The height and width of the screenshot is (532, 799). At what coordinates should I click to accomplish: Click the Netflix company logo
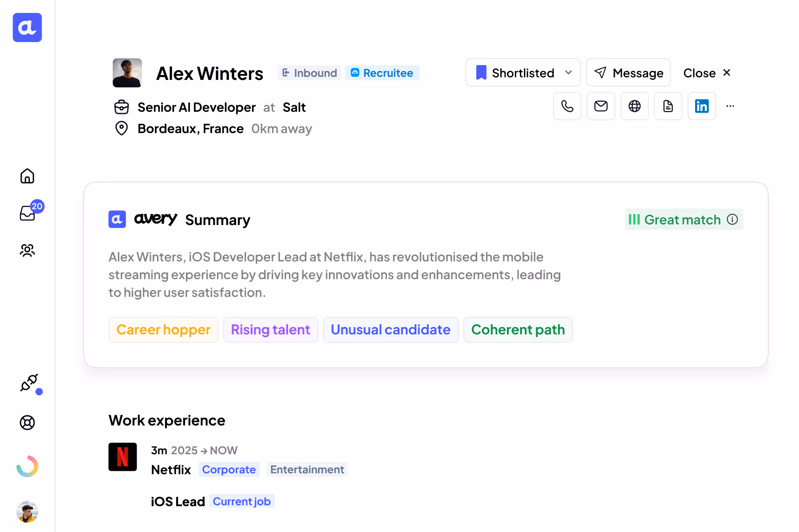(x=123, y=457)
